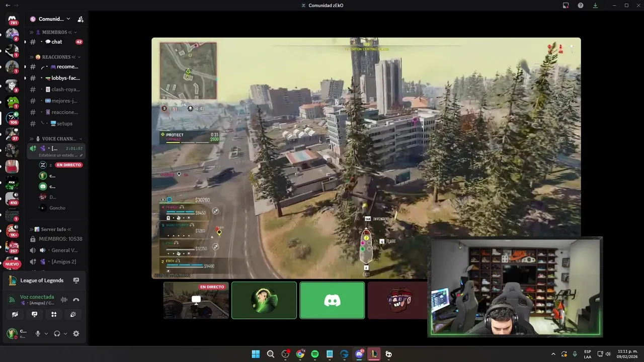
Task: Deafen with the headphones icon
Action: [57, 333]
